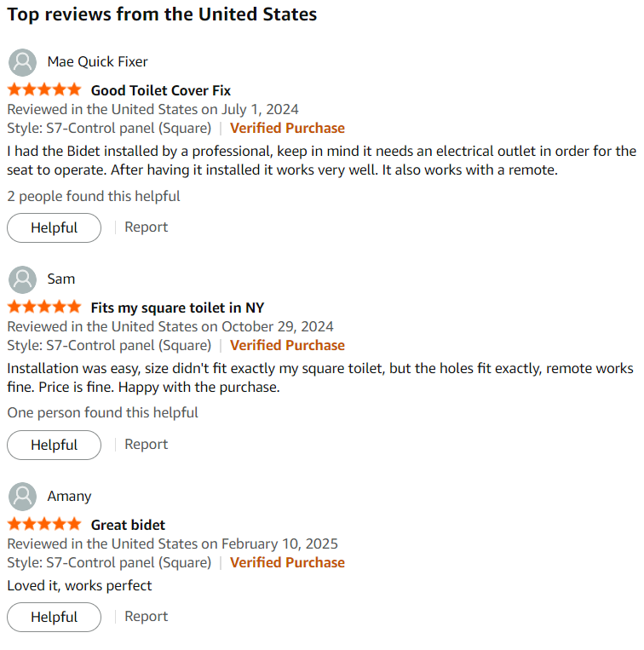Click Mae Quick Fixer's profile avatar icon

coord(22,62)
